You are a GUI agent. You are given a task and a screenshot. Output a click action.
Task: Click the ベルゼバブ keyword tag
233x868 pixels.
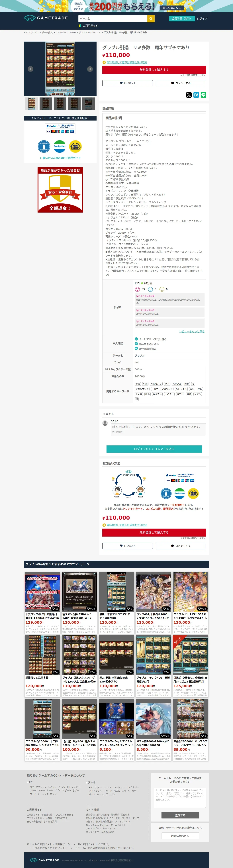(156, 384)
